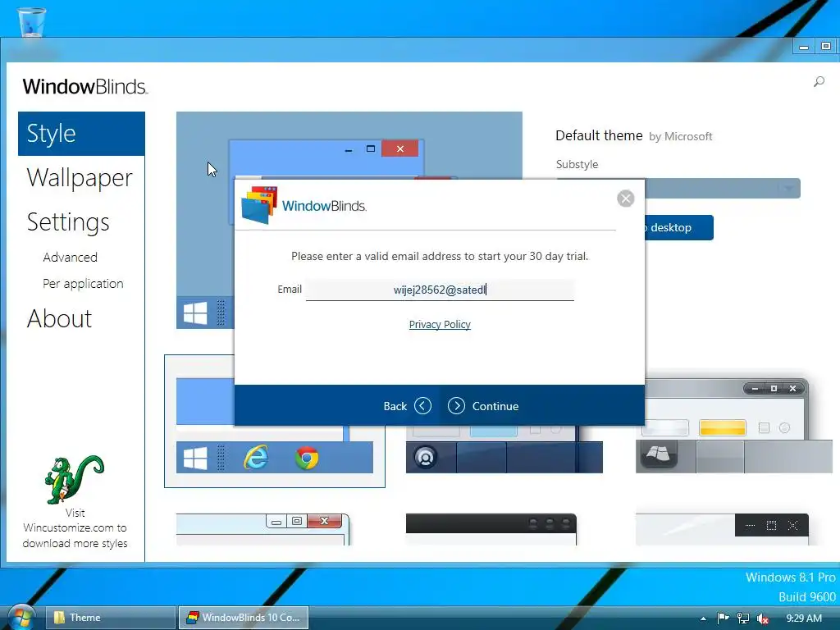Click Continue to submit the email

tap(483, 406)
